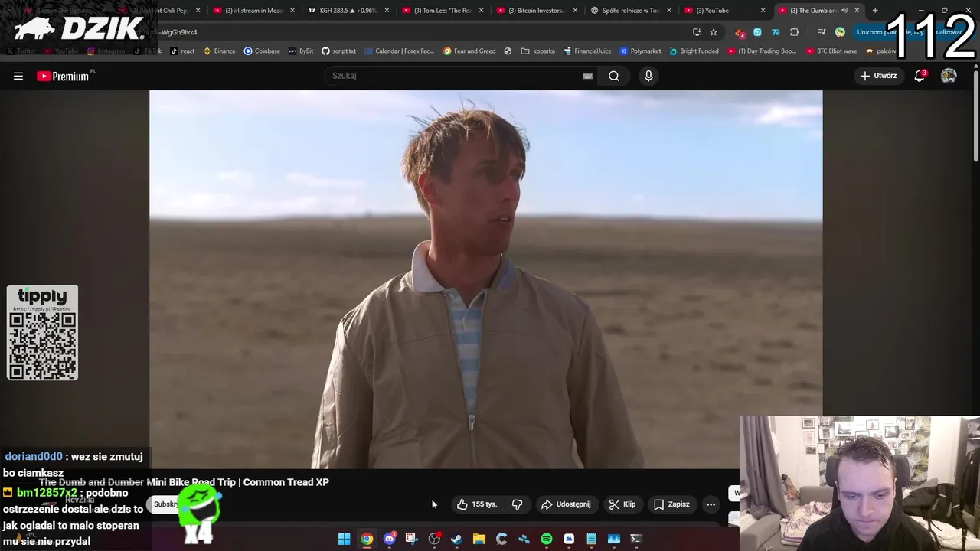The height and width of the screenshot is (551, 980).
Task: Open the terminal icon in the taskbar
Action: [635, 539]
